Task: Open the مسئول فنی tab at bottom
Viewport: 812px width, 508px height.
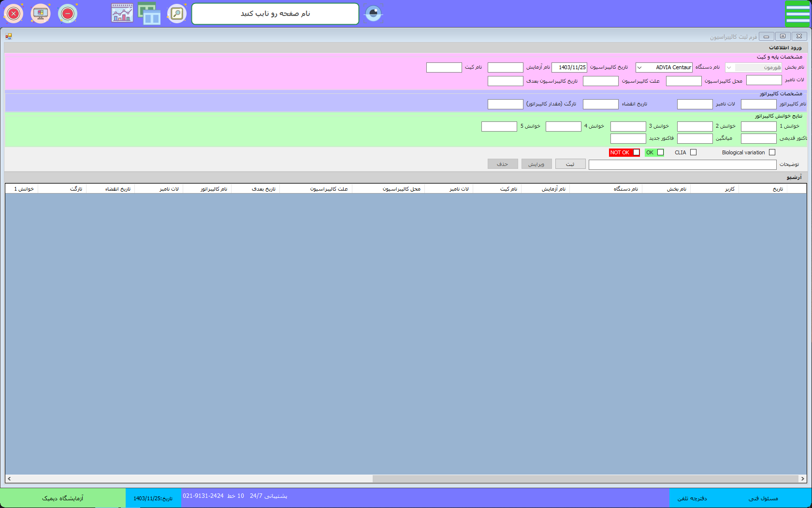Action: [763, 498]
